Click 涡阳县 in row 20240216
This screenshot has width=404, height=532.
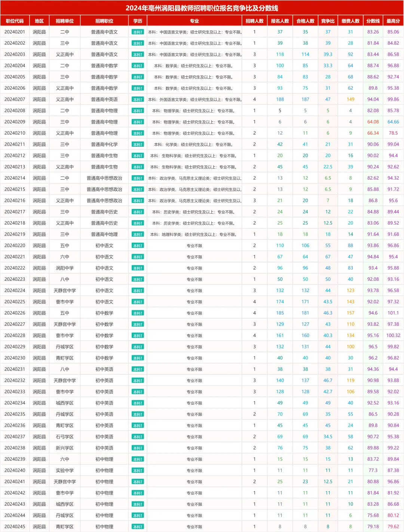tap(39, 200)
